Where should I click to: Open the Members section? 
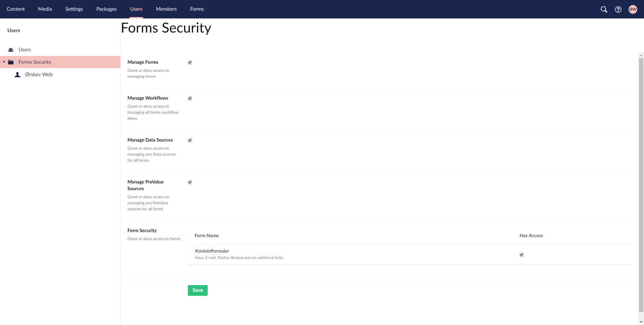pyautogui.click(x=166, y=9)
